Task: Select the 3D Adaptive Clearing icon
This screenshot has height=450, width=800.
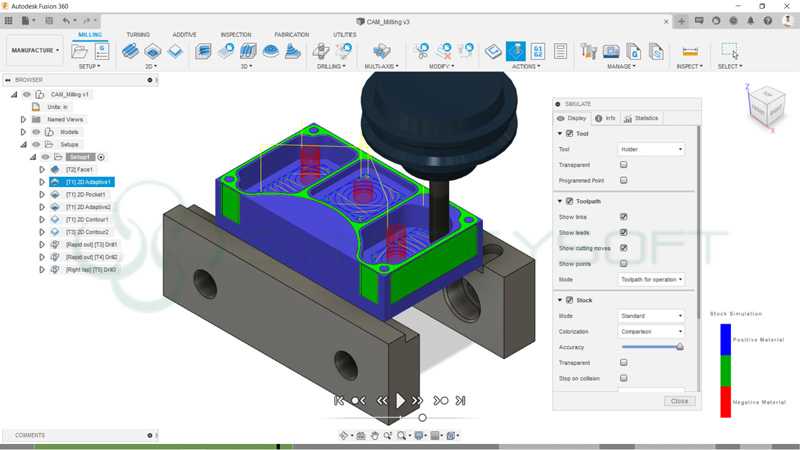Action: [203, 51]
